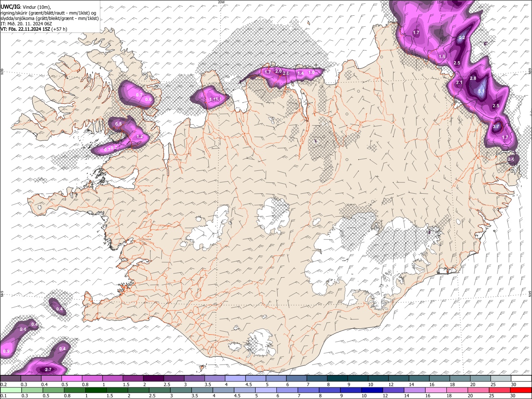Pick the bright pink swatch labeled 0.5
Screen dimensions: 532x399
pos(72,379)
